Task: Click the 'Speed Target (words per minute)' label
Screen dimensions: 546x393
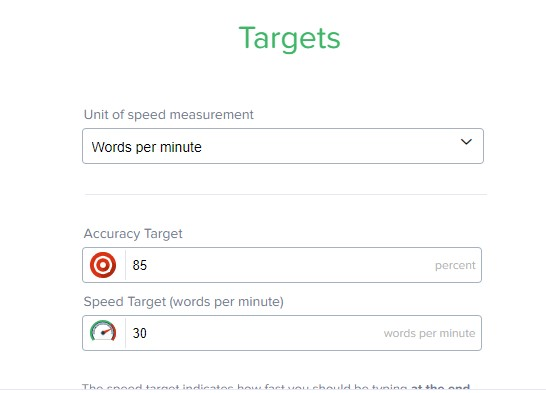Action: pos(184,302)
